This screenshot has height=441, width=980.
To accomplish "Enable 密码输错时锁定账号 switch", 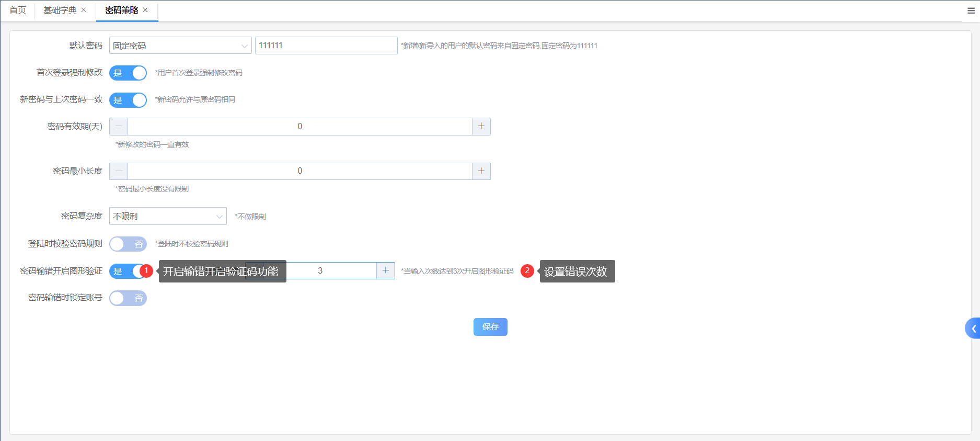I will 128,298.
